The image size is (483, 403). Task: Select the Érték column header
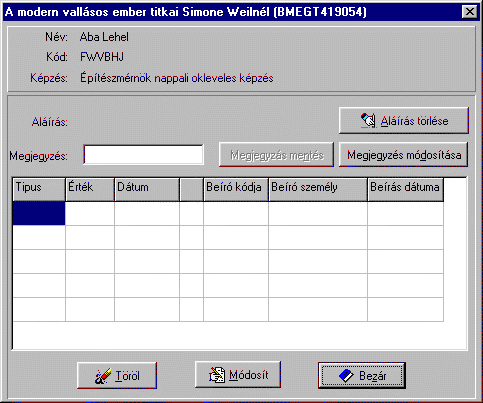coord(90,189)
